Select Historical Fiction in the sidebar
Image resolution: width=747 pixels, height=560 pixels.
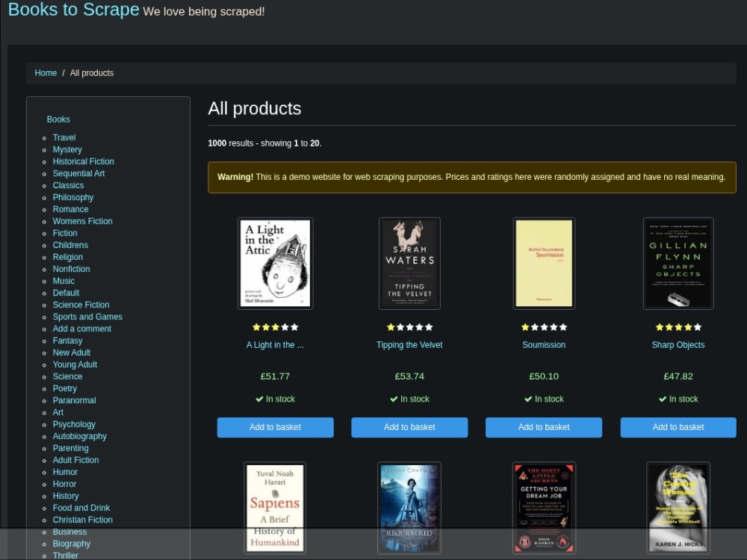[x=84, y=161]
